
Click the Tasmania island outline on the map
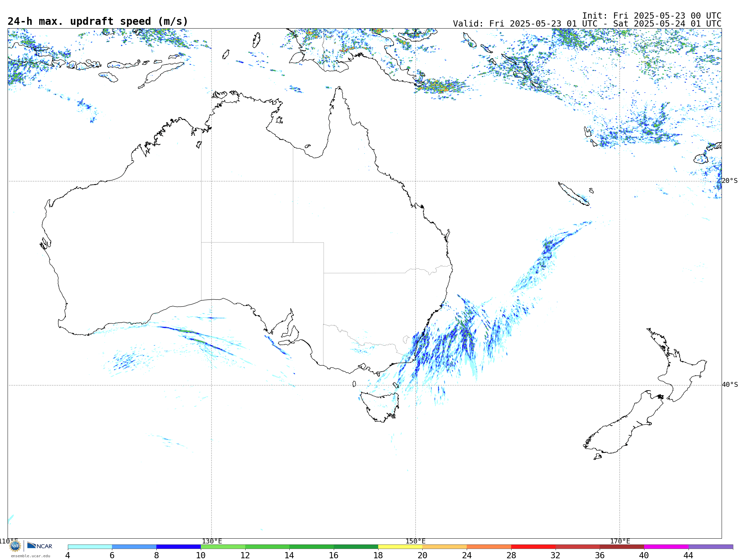point(380,407)
